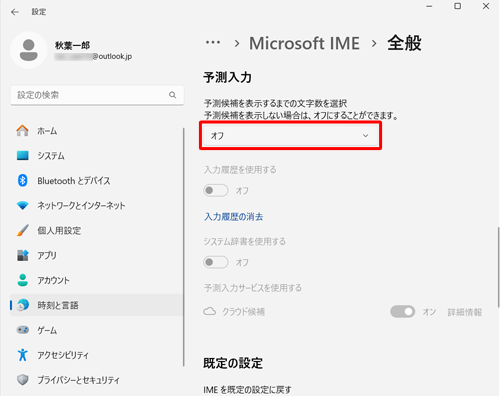Click the アクセシビリティ figure icon

tap(23, 355)
